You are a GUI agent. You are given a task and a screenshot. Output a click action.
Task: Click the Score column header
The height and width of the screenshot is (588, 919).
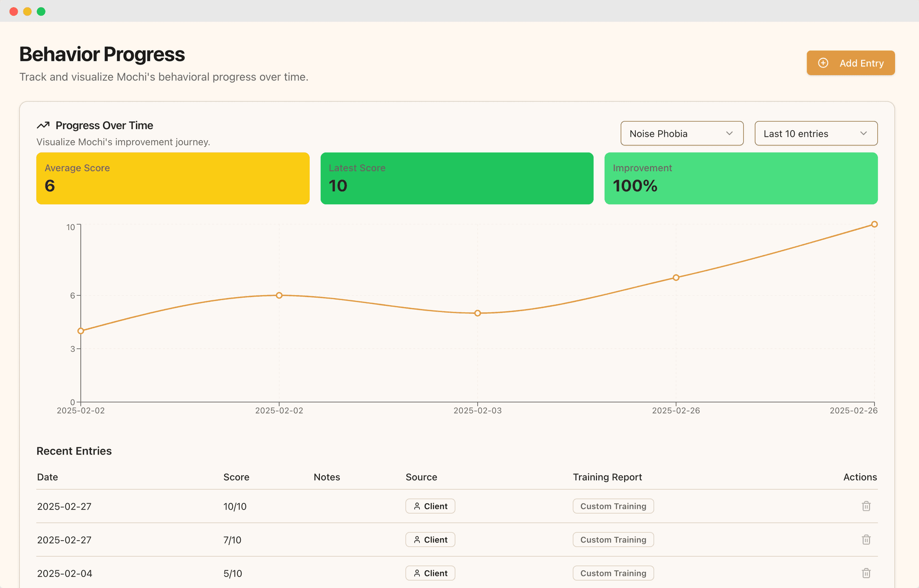point(236,477)
